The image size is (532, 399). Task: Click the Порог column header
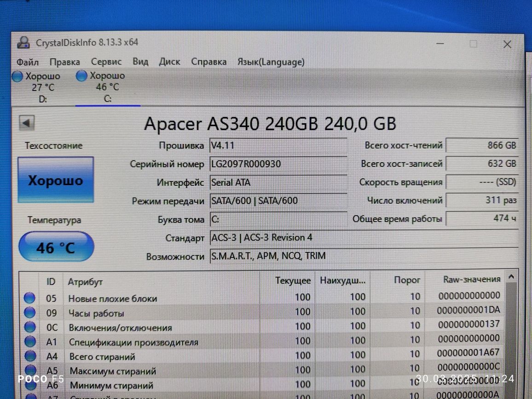(x=407, y=280)
